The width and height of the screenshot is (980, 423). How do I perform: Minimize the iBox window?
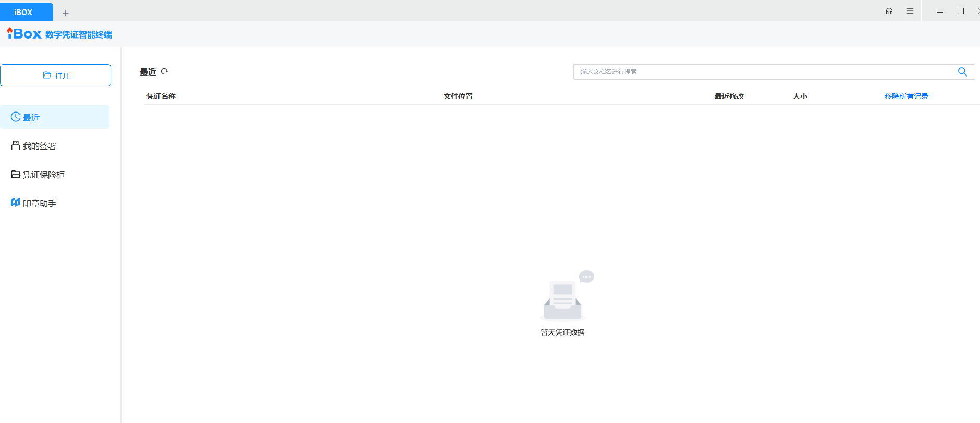click(x=940, y=11)
